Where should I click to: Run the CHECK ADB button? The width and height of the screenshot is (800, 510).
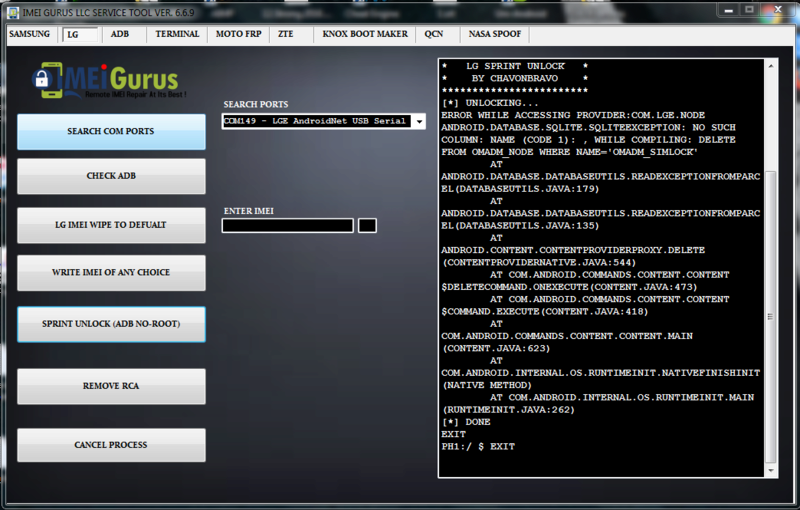(x=111, y=176)
